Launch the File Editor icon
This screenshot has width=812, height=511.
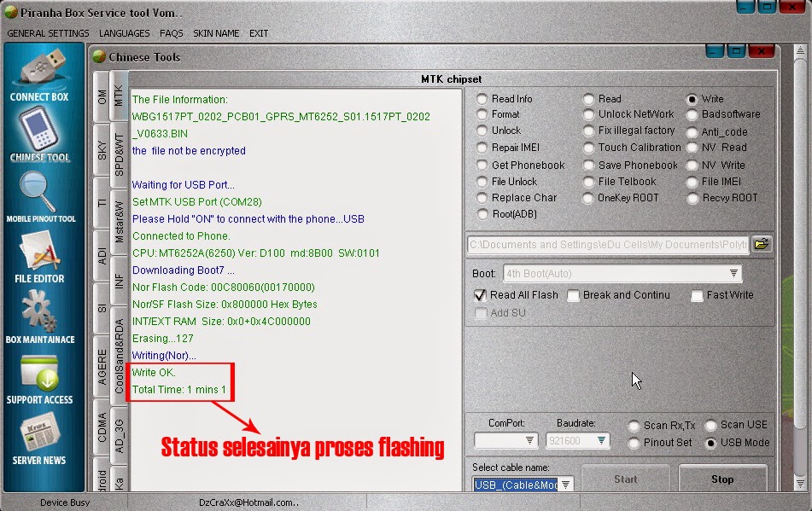pyautogui.click(x=39, y=251)
